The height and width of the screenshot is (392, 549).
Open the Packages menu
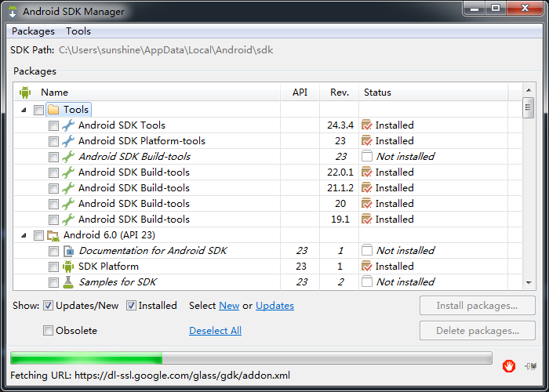pos(33,31)
